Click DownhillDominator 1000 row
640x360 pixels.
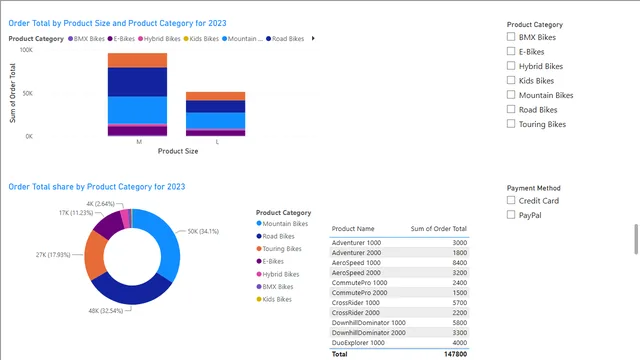pyautogui.click(x=399, y=322)
